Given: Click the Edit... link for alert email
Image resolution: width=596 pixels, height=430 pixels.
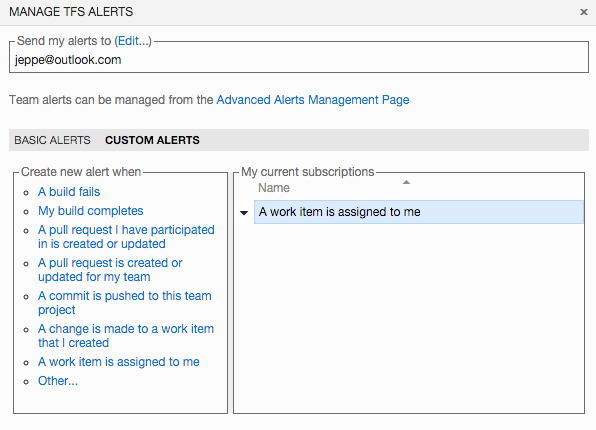Looking at the screenshot, I should (x=133, y=41).
